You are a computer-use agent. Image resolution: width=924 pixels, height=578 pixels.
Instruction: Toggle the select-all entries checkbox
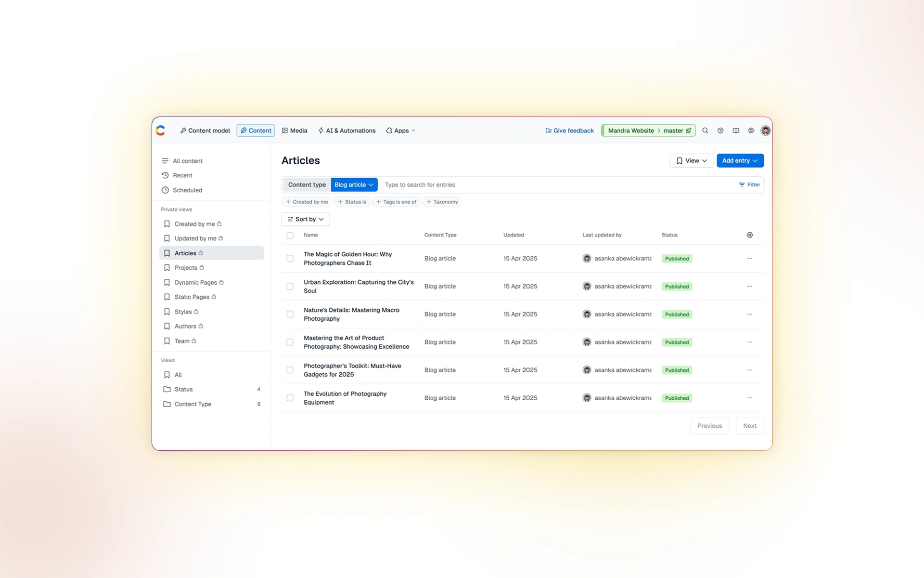(x=290, y=236)
